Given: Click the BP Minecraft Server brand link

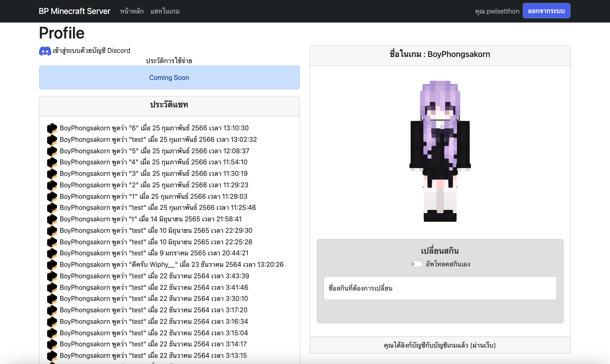Looking at the screenshot, I should [74, 11].
